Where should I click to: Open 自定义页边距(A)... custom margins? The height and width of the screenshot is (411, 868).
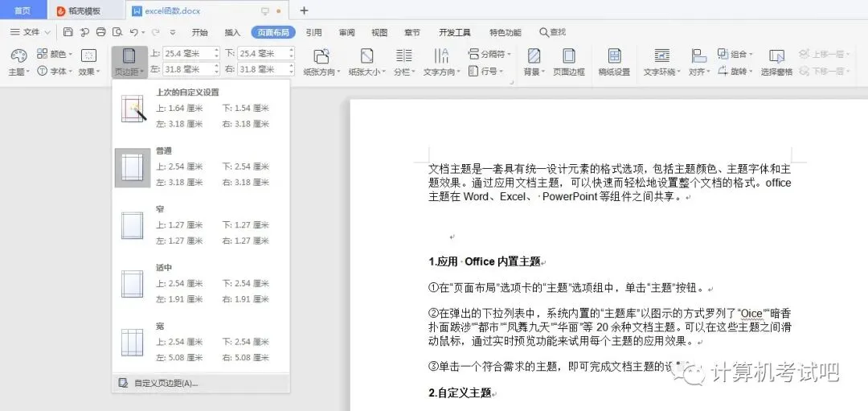tap(201, 383)
